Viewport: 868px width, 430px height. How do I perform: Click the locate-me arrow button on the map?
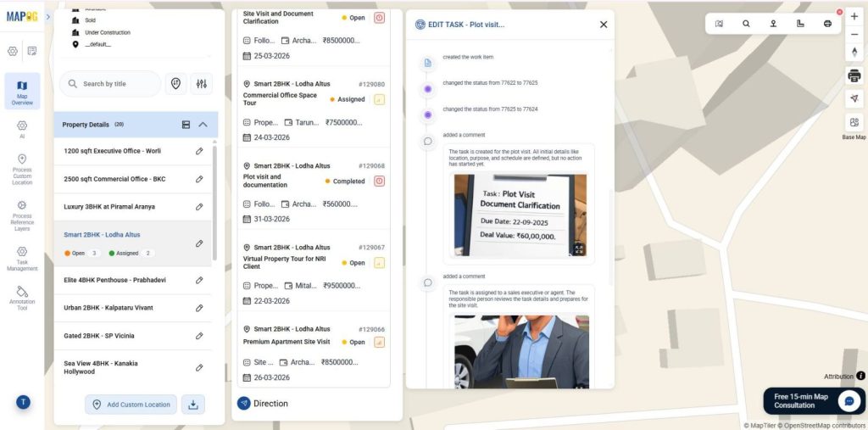(854, 98)
